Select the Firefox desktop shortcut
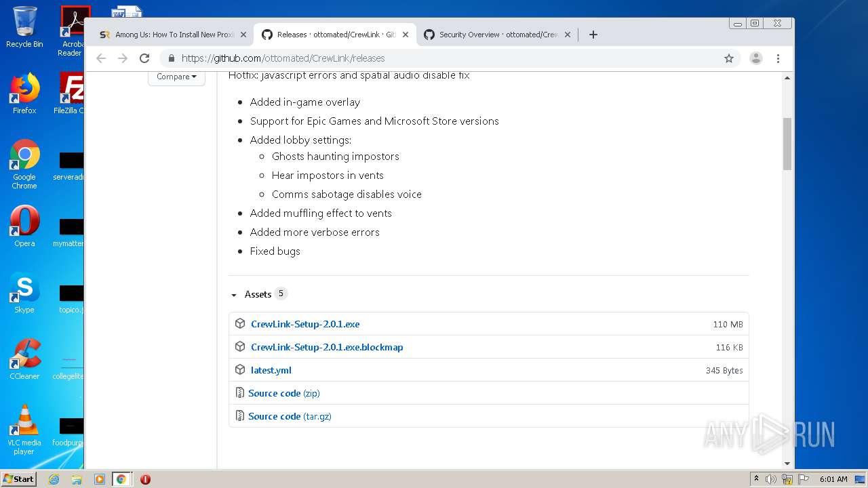868x488 pixels. [24, 94]
